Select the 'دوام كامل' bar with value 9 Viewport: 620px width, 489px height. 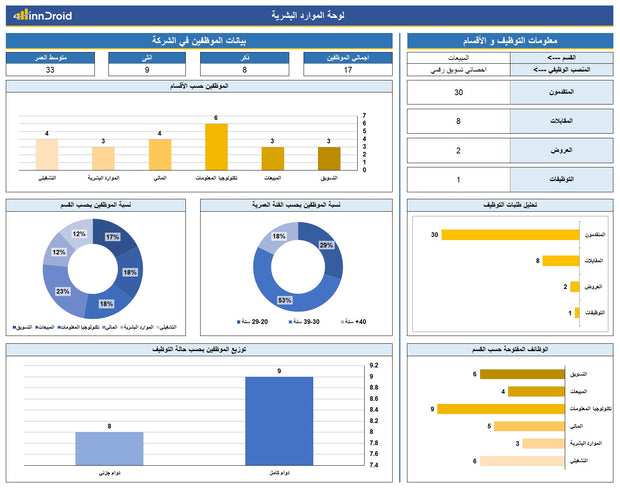click(279, 421)
